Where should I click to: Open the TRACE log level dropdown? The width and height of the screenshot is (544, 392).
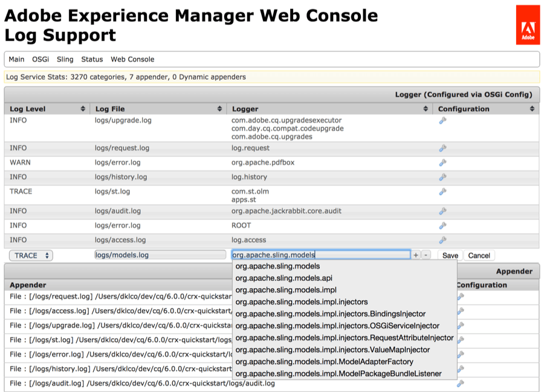31,255
